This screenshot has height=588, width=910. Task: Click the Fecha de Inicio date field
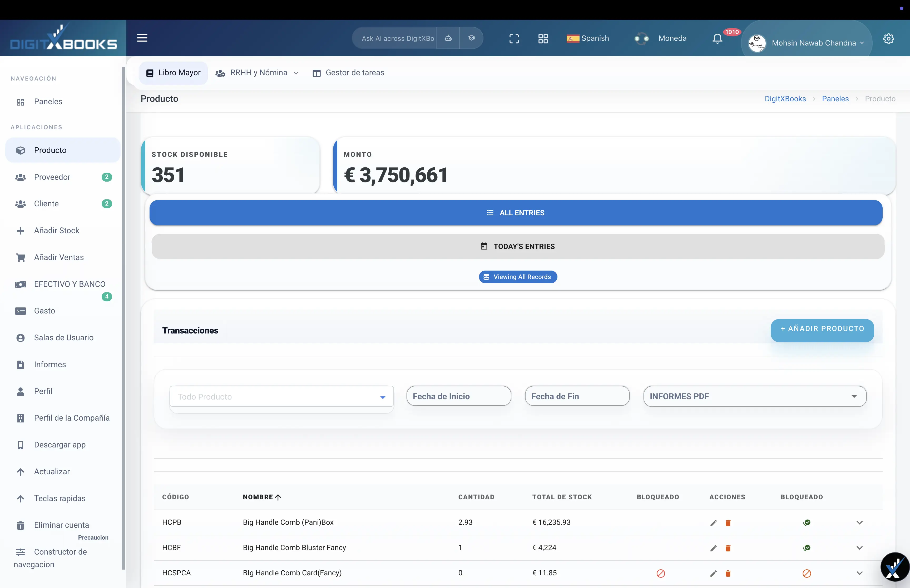[458, 396]
